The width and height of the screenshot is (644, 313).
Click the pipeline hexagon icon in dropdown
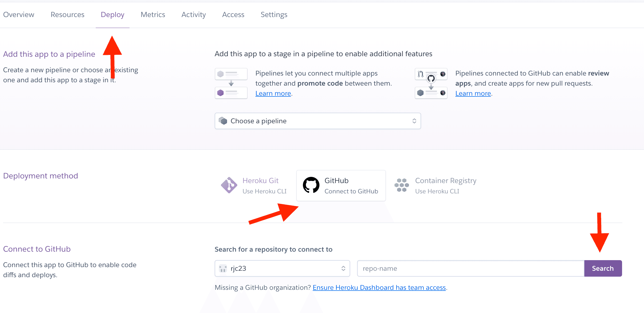point(223,121)
